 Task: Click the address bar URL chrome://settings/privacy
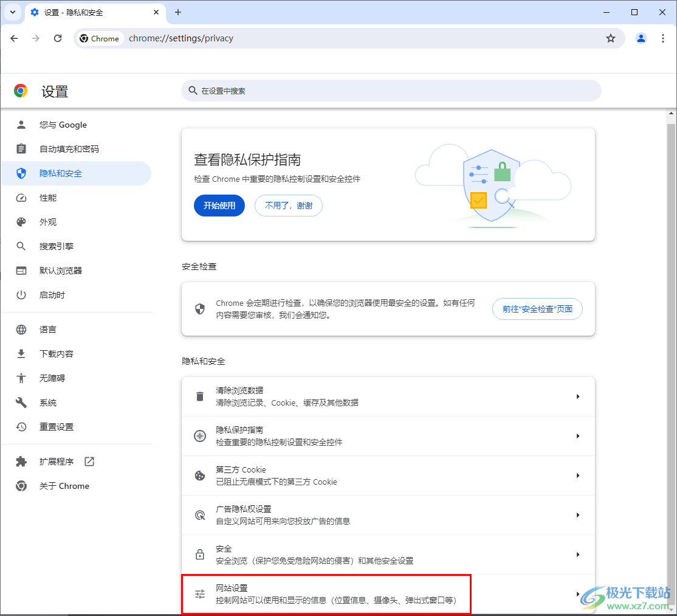point(181,38)
